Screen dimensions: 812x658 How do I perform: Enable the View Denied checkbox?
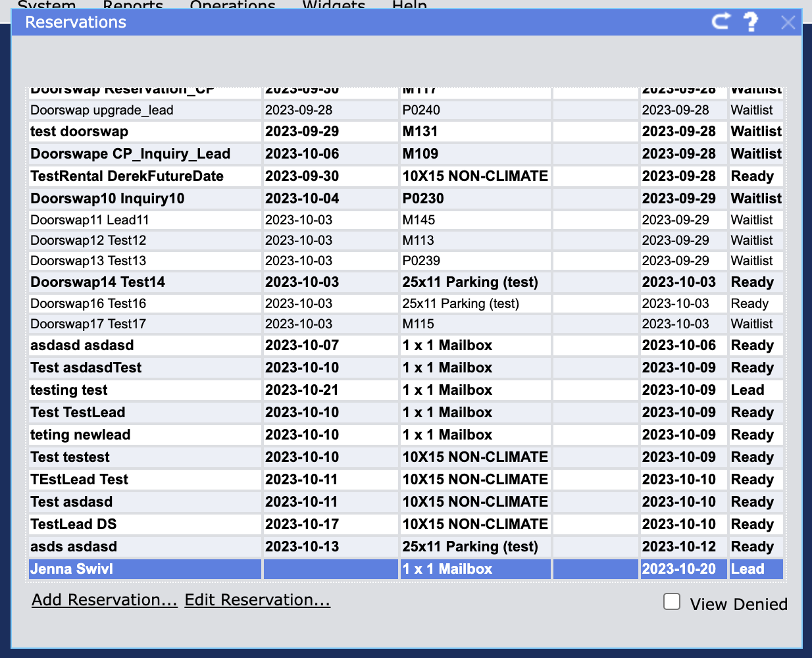tap(672, 601)
